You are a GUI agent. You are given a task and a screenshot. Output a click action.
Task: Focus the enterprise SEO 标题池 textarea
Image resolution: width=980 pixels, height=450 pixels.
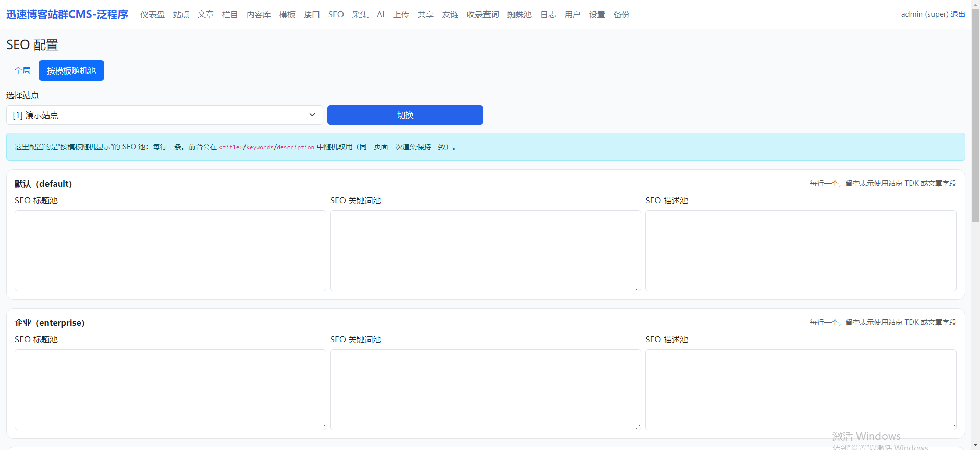[x=170, y=389]
